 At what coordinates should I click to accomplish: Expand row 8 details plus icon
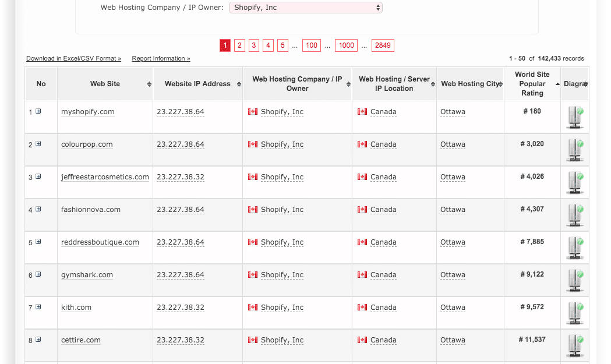pos(38,340)
